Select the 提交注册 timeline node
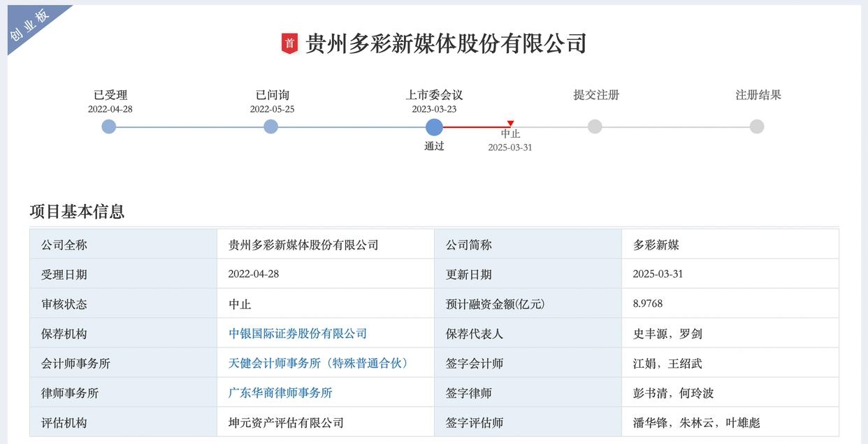This screenshot has width=868, height=444. coord(595,127)
